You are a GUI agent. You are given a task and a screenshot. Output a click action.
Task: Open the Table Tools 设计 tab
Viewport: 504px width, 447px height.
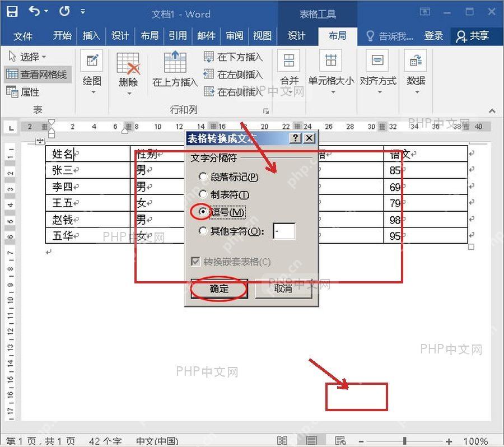click(x=296, y=36)
